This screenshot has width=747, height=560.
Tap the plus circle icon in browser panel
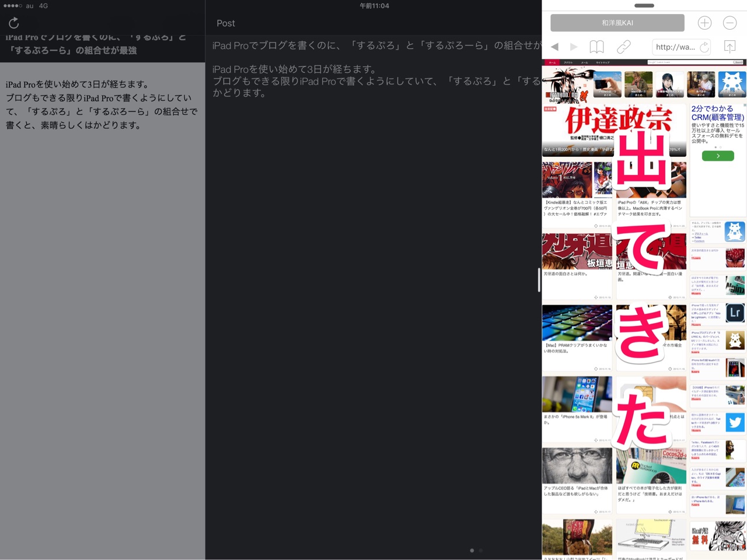[x=704, y=23]
